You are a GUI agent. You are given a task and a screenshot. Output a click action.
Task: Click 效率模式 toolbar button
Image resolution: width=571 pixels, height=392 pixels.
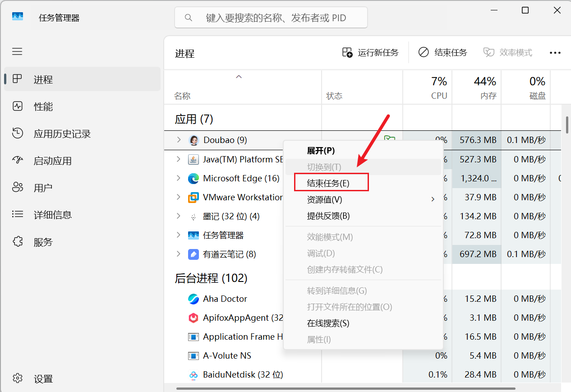[x=507, y=53]
